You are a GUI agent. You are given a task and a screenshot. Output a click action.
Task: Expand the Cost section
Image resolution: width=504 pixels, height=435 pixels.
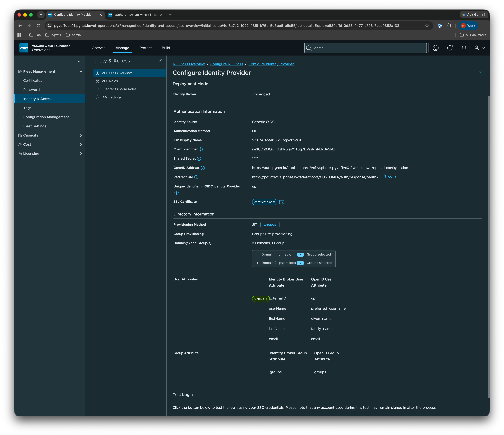tap(81, 145)
